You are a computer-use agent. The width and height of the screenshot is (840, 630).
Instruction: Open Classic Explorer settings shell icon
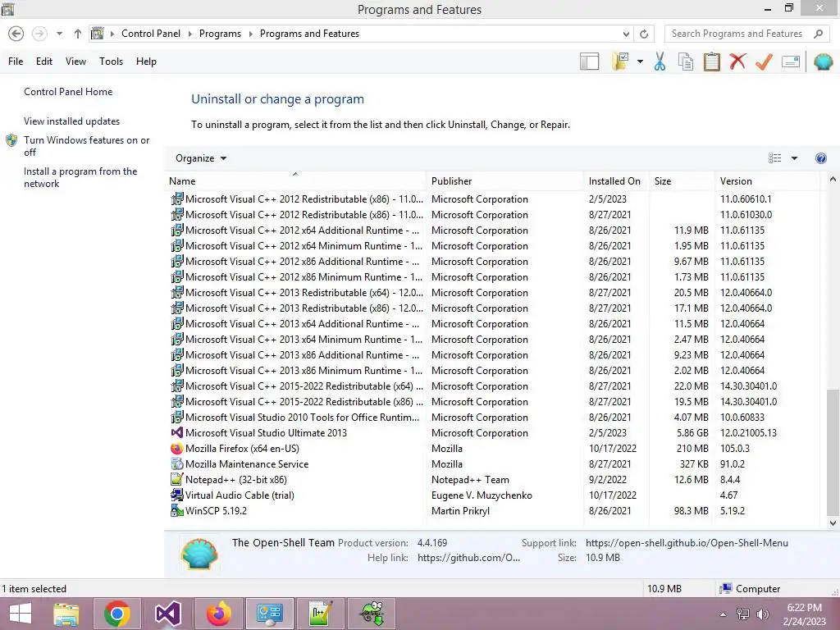point(824,62)
